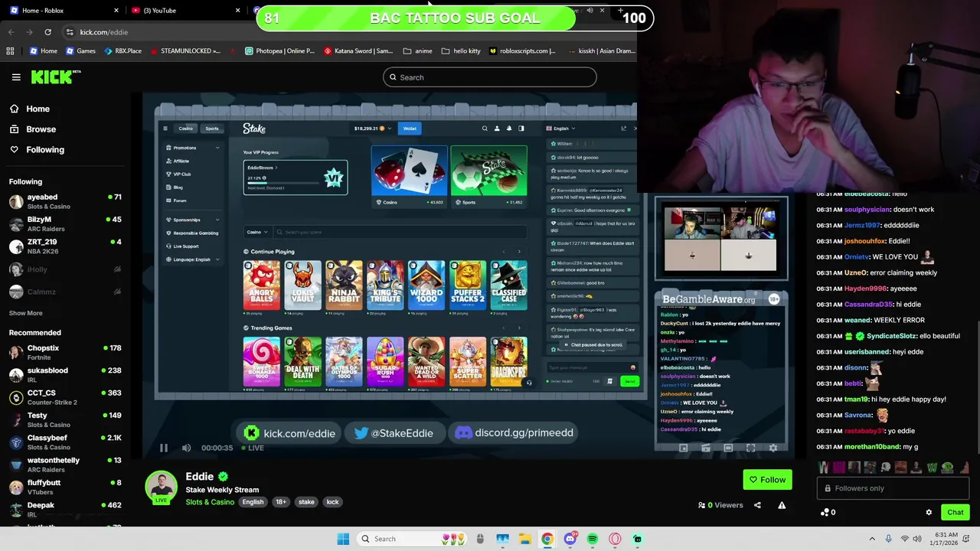Open watsonthetelly recommended channel
This screenshot has height=551, width=980.
pos(65,464)
